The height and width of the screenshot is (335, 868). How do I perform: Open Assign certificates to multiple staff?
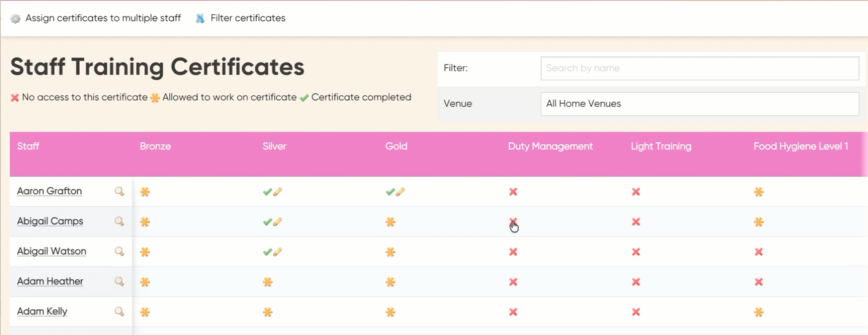(103, 18)
